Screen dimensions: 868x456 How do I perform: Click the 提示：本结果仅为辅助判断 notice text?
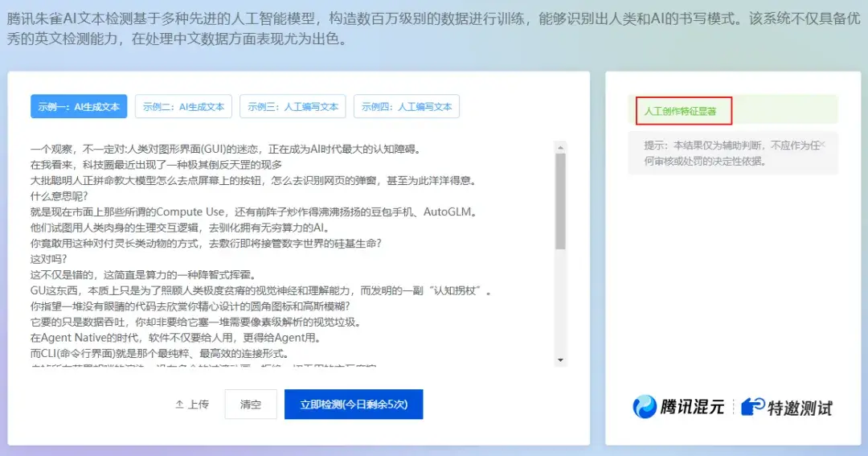(x=731, y=153)
